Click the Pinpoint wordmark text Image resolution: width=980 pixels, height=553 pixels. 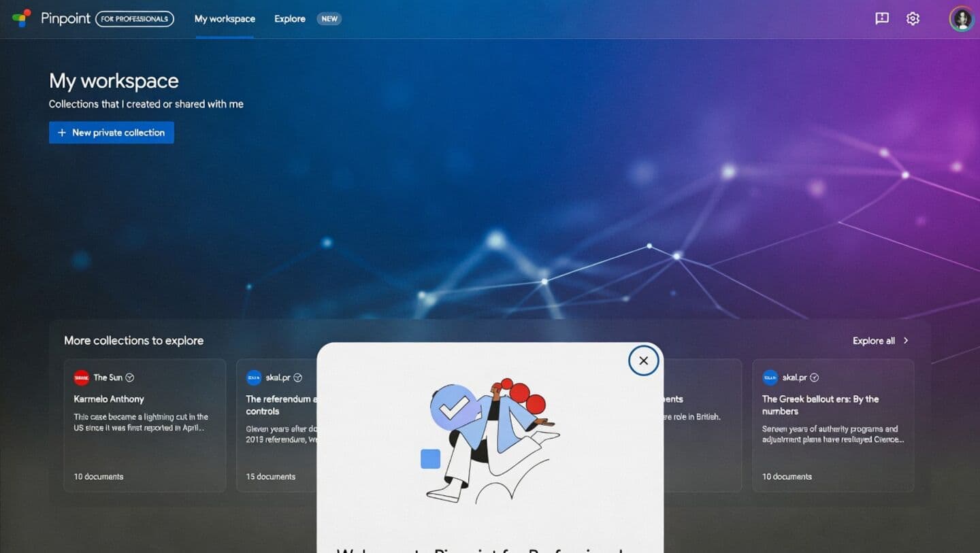click(65, 19)
